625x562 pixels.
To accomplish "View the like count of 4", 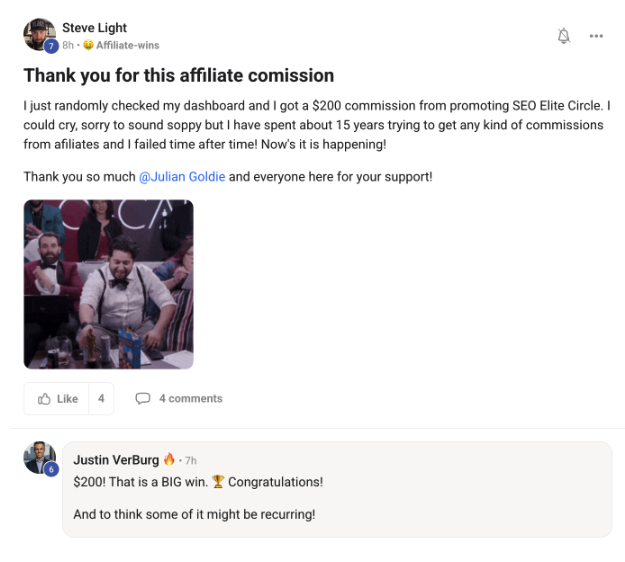I will 101,398.
